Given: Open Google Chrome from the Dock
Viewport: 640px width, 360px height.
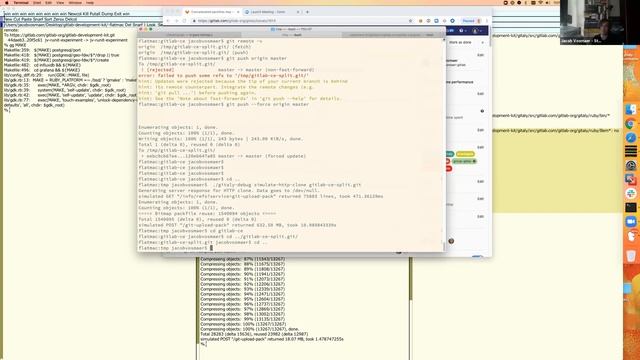Looking at the screenshot, I should pos(631,124).
